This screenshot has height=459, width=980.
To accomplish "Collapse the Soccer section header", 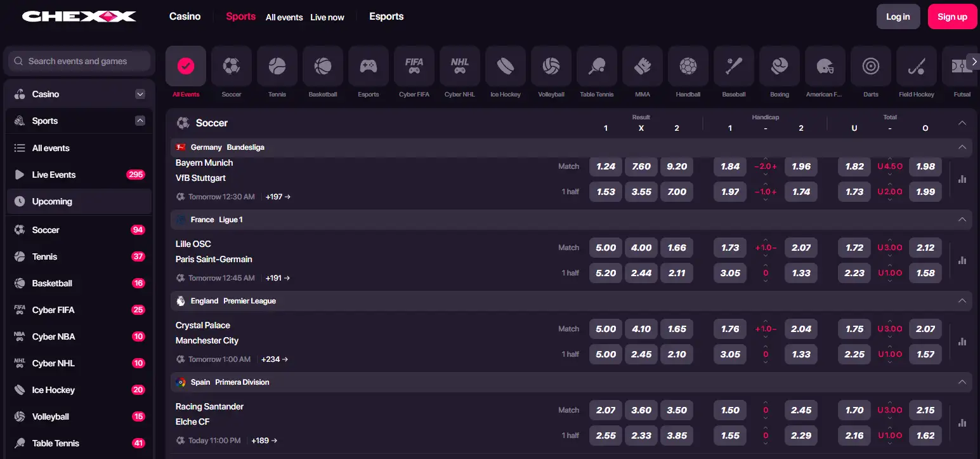I will click(962, 123).
